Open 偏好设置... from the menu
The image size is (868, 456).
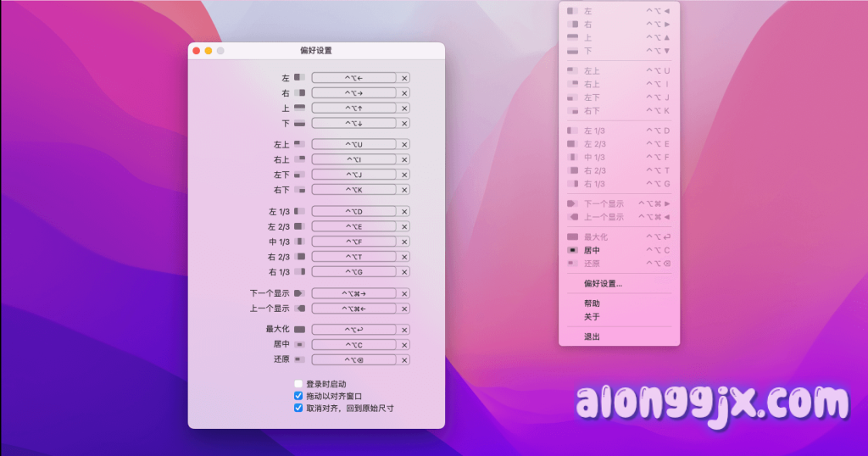603,283
